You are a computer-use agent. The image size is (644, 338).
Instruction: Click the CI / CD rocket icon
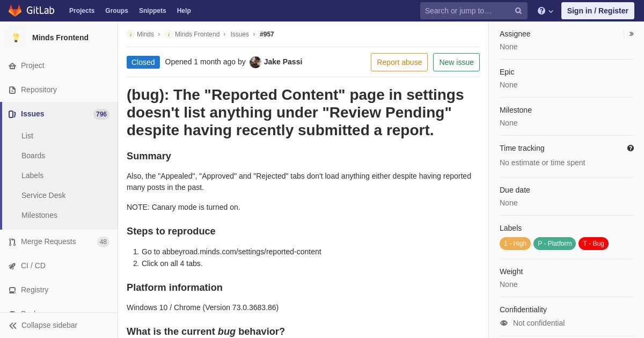(12, 266)
